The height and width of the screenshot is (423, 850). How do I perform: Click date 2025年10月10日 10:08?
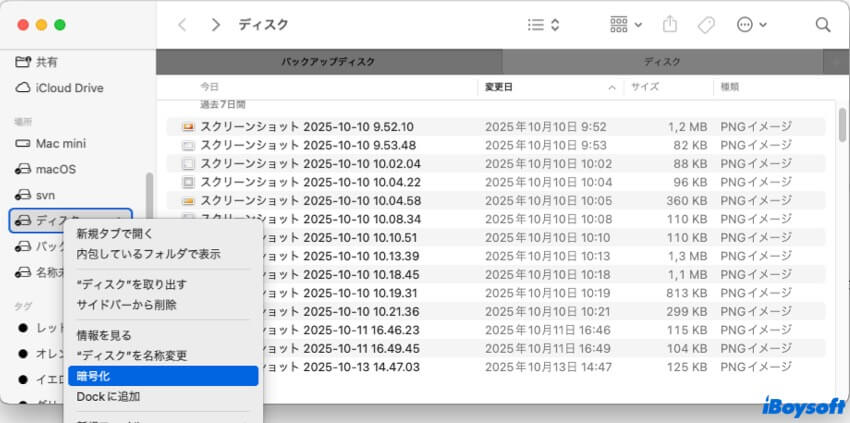(548, 220)
